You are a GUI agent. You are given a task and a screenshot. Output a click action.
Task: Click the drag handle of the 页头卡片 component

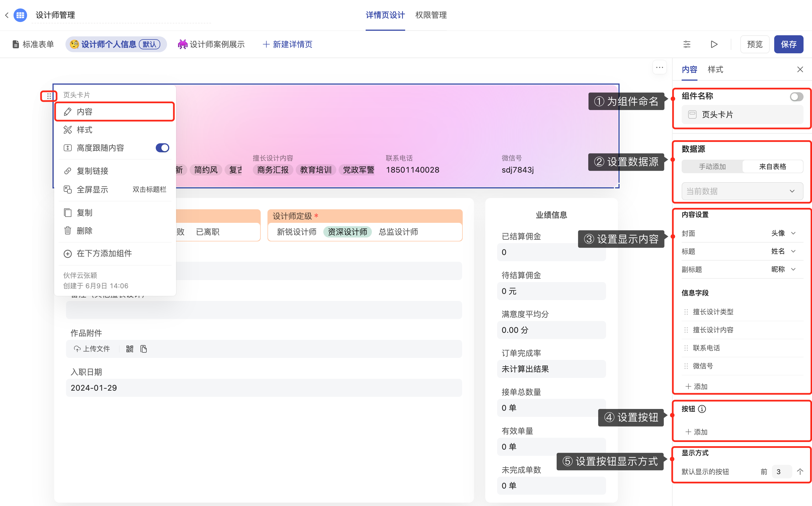49,96
